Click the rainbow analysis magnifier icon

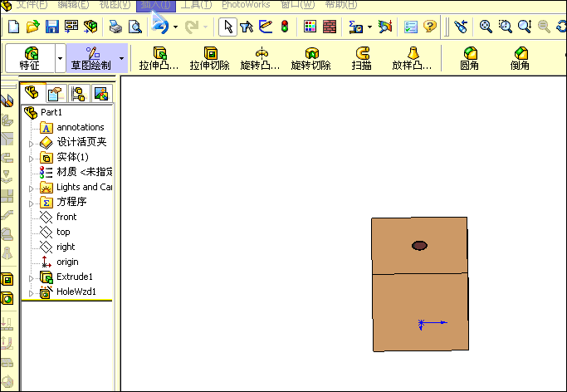(x=385, y=27)
